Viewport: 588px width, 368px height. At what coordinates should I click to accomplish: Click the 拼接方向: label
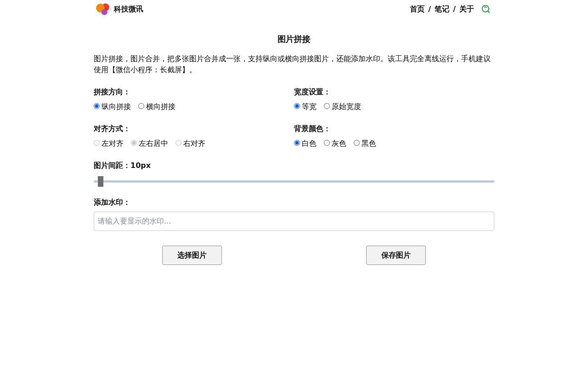[112, 92]
